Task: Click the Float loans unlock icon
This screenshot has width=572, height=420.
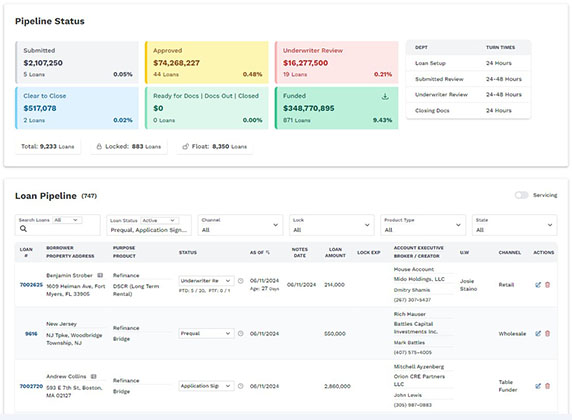Action: (x=185, y=147)
